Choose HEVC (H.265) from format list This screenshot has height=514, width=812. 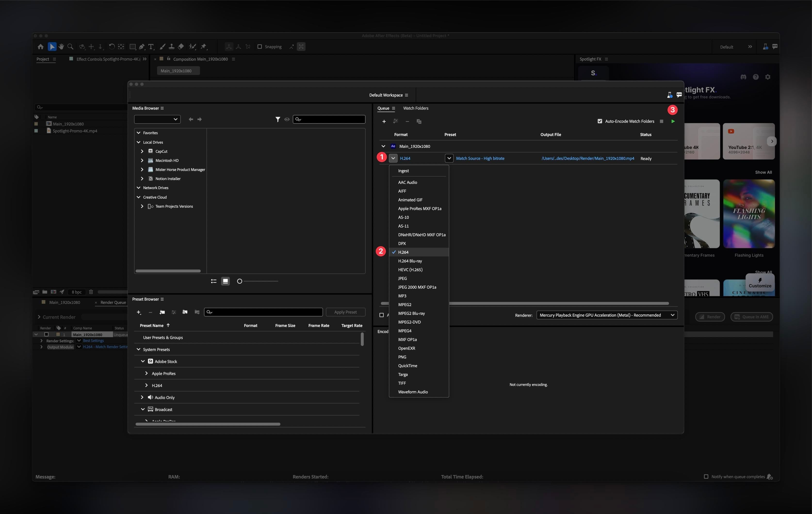click(410, 270)
